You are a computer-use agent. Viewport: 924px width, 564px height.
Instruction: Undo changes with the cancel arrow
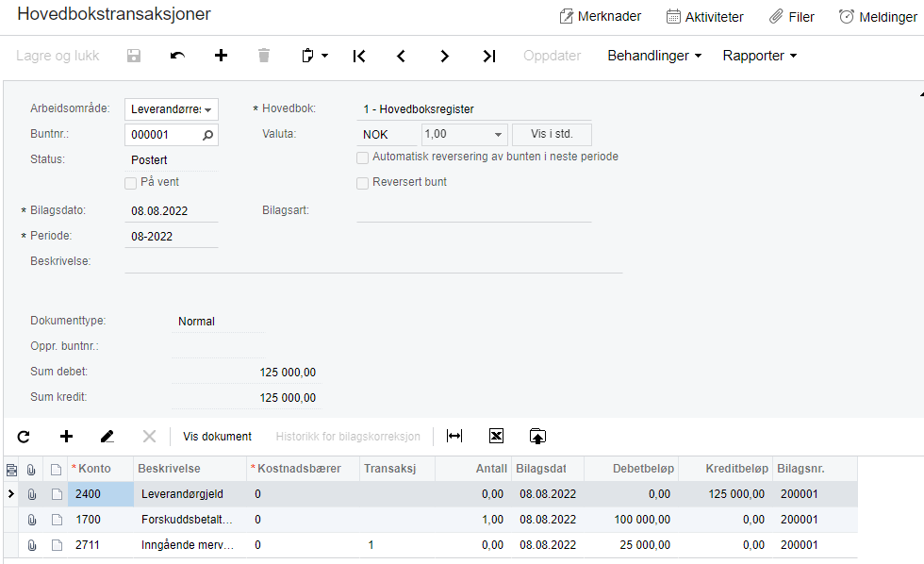coord(177,56)
